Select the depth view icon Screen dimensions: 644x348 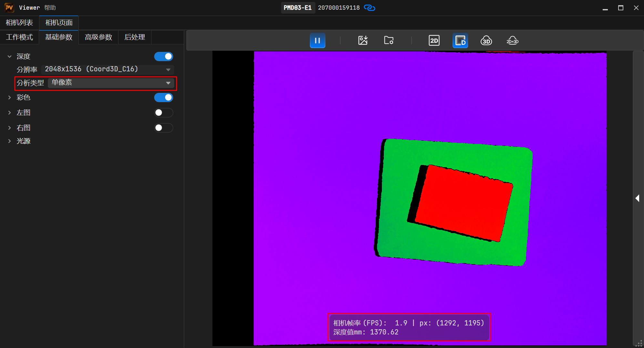(x=460, y=41)
